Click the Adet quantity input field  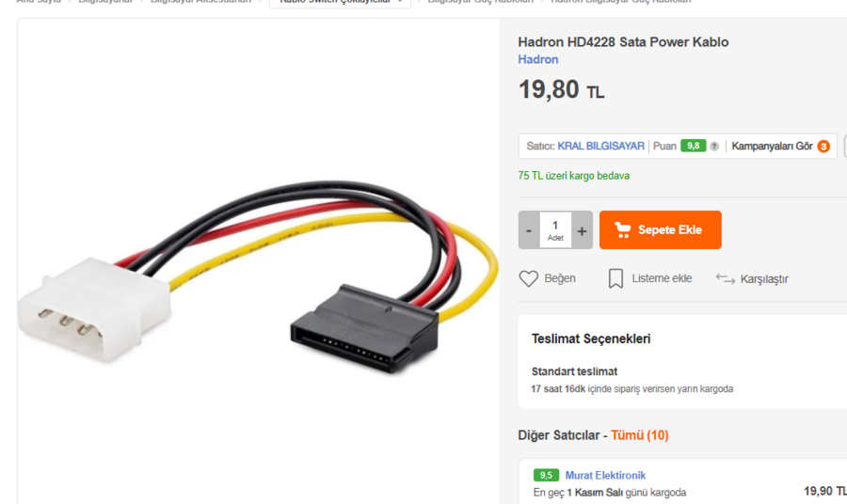pyautogui.click(x=555, y=230)
